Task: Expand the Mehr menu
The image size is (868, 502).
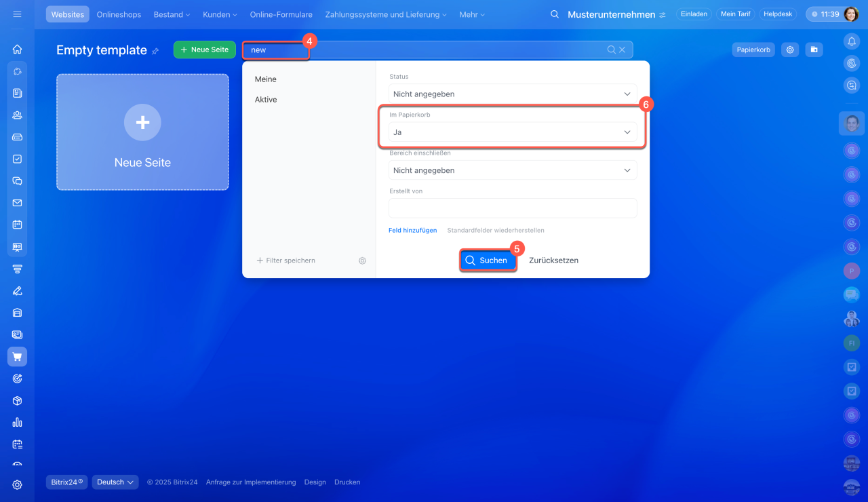Action: [473, 14]
